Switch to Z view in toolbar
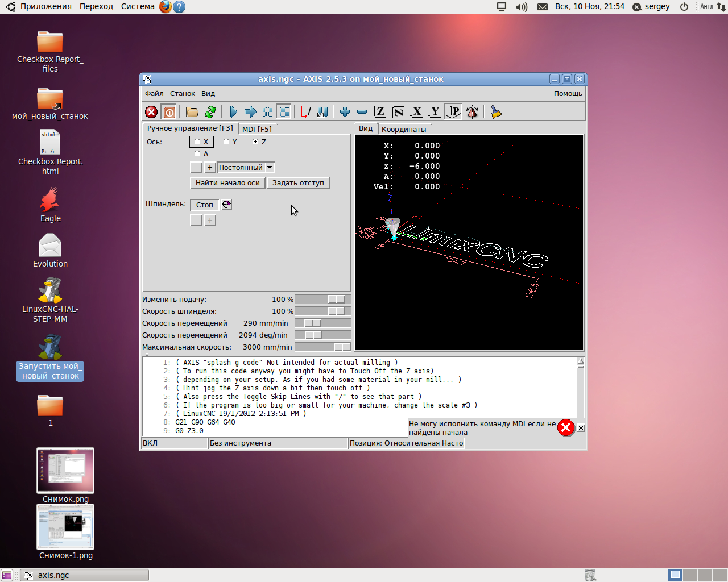728x582 pixels. pos(380,112)
